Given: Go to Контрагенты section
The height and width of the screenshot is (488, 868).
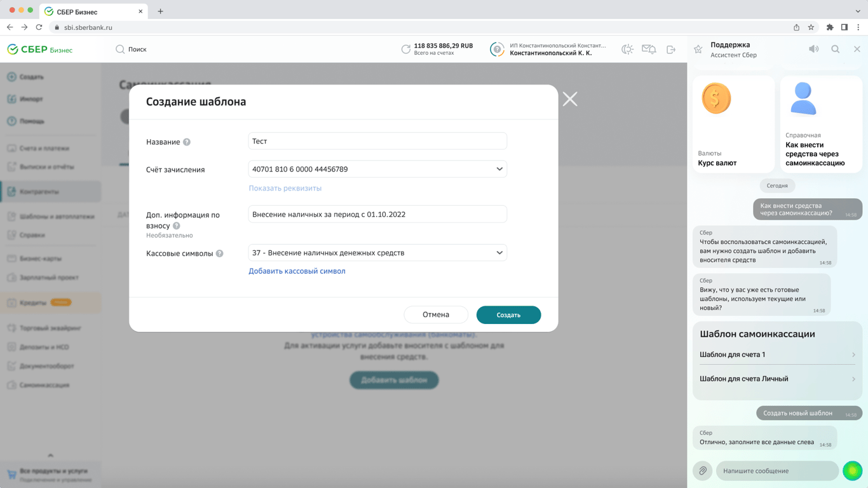Looking at the screenshot, I should (50, 191).
